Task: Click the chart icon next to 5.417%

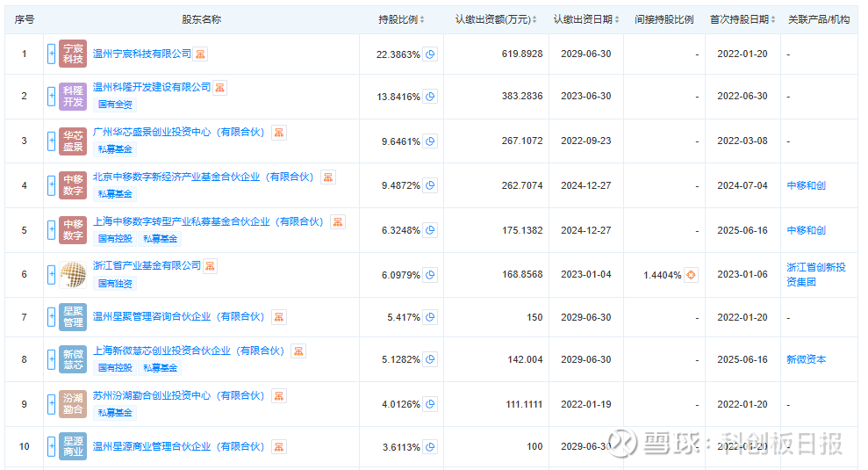Action: 430,317
